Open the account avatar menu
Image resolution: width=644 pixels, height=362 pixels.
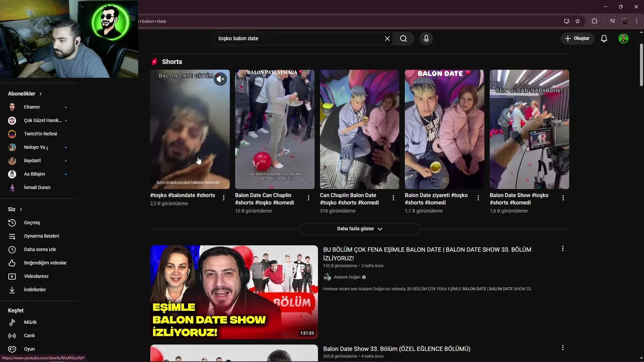pos(623,38)
